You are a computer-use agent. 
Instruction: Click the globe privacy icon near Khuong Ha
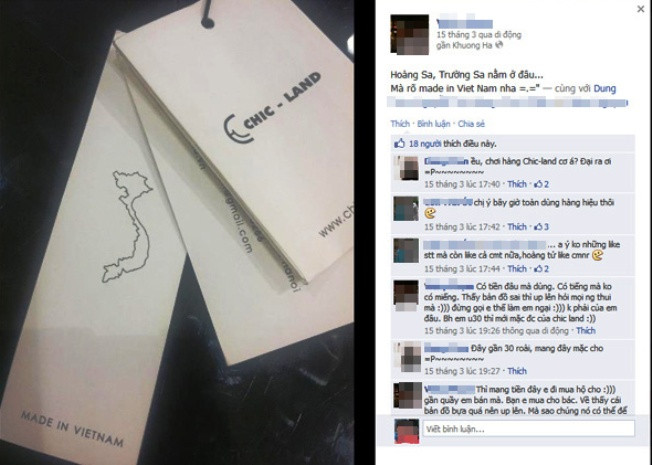click(x=499, y=45)
